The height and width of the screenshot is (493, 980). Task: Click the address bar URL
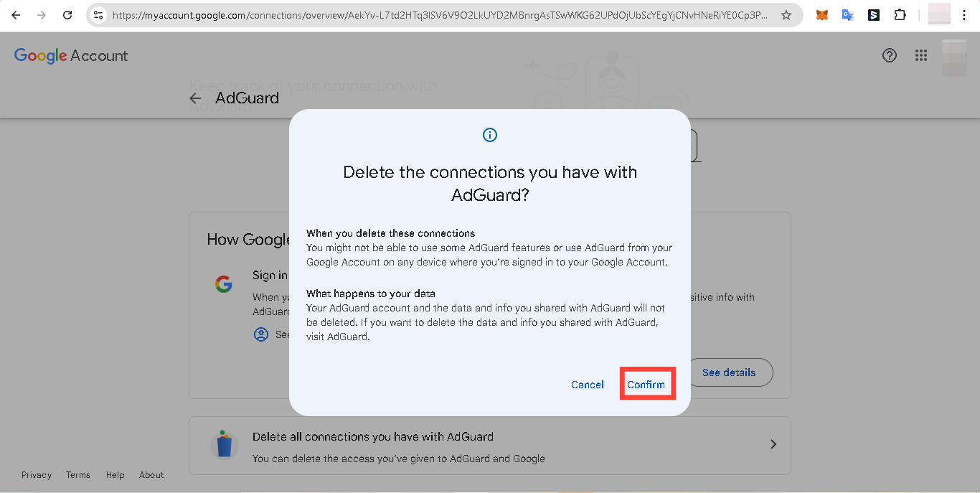pyautogui.click(x=441, y=14)
